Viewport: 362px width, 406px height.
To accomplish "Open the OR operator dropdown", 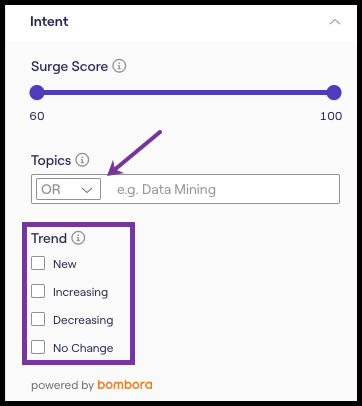I will click(x=68, y=189).
